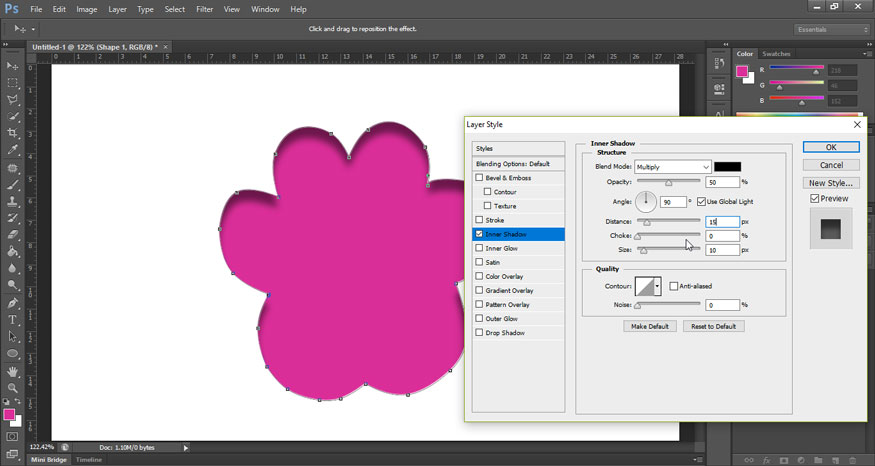
Task: Select the Move tool in toolbar
Action: click(13, 65)
